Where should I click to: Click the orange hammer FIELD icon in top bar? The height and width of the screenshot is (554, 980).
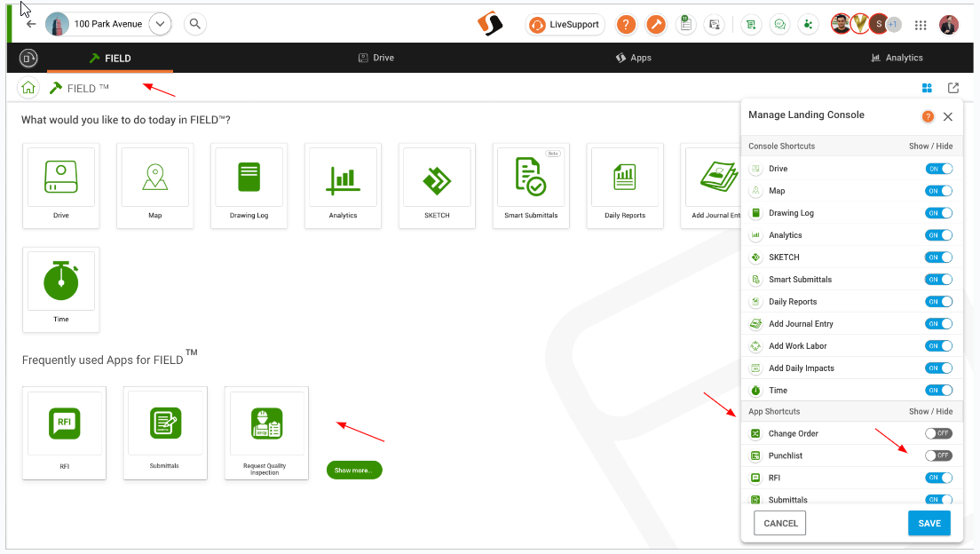pyautogui.click(x=656, y=24)
